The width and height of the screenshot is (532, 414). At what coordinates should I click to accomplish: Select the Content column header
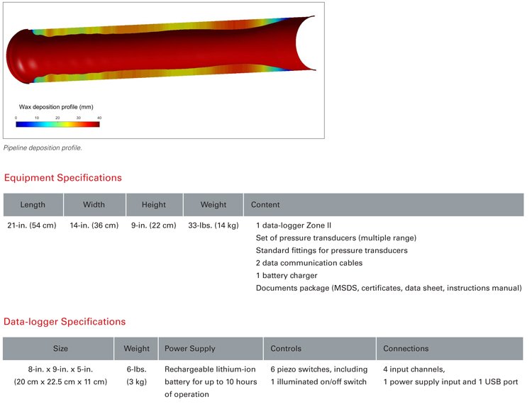click(x=265, y=205)
